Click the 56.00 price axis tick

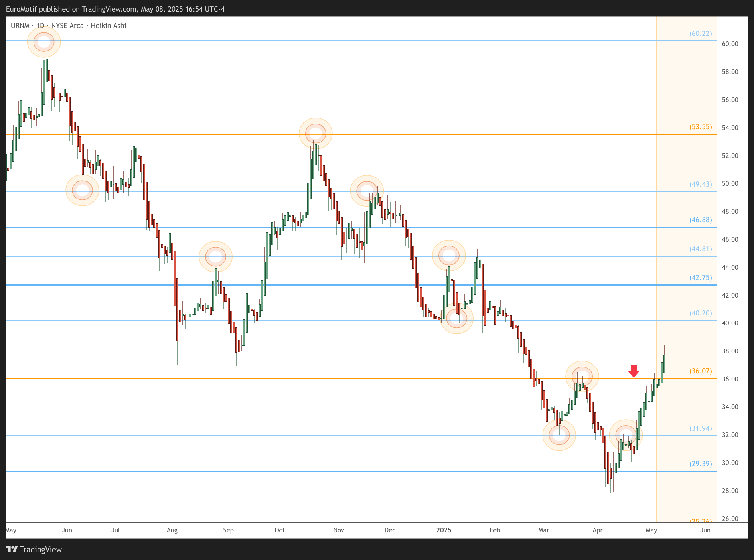pyautogui.click(x=730, y=100)
